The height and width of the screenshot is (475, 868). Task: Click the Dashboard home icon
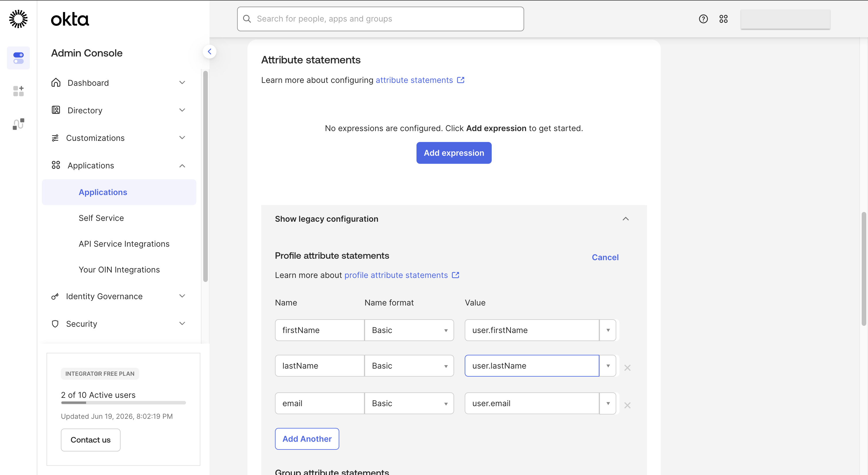tap(56, 83)
